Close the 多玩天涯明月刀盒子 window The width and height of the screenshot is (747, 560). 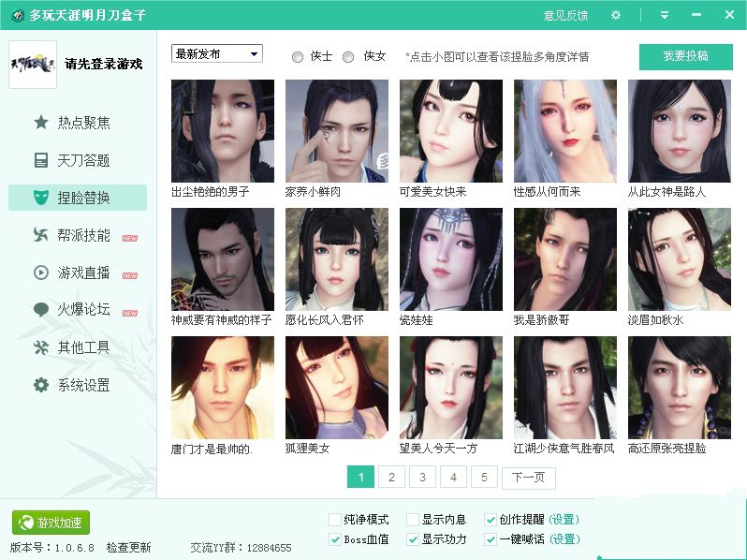point(729,15)
